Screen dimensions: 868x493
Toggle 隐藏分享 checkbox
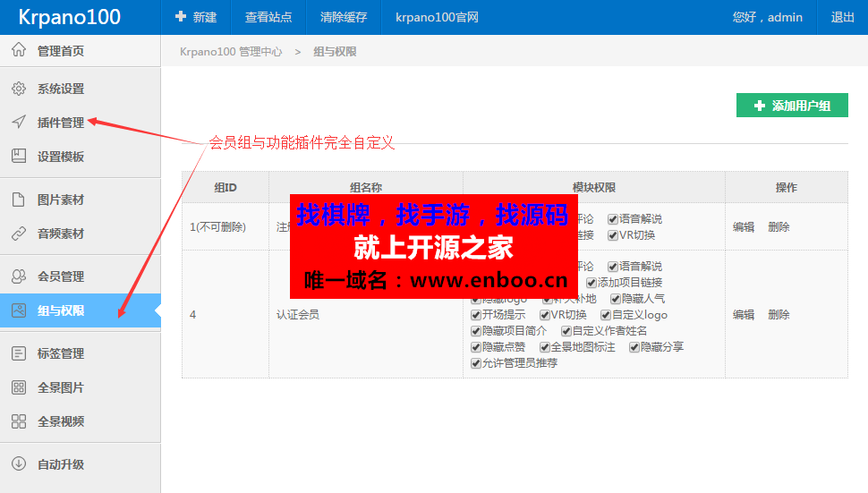pos(634,347)
